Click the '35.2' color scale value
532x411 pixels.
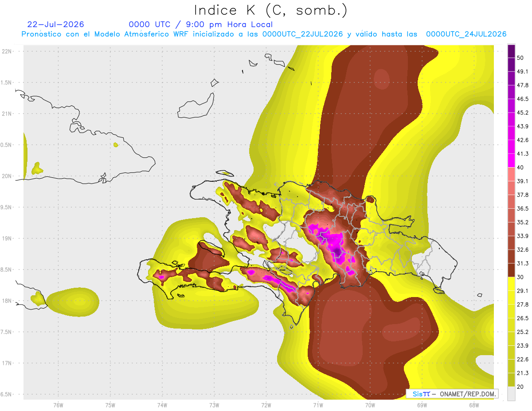(523, 222)
